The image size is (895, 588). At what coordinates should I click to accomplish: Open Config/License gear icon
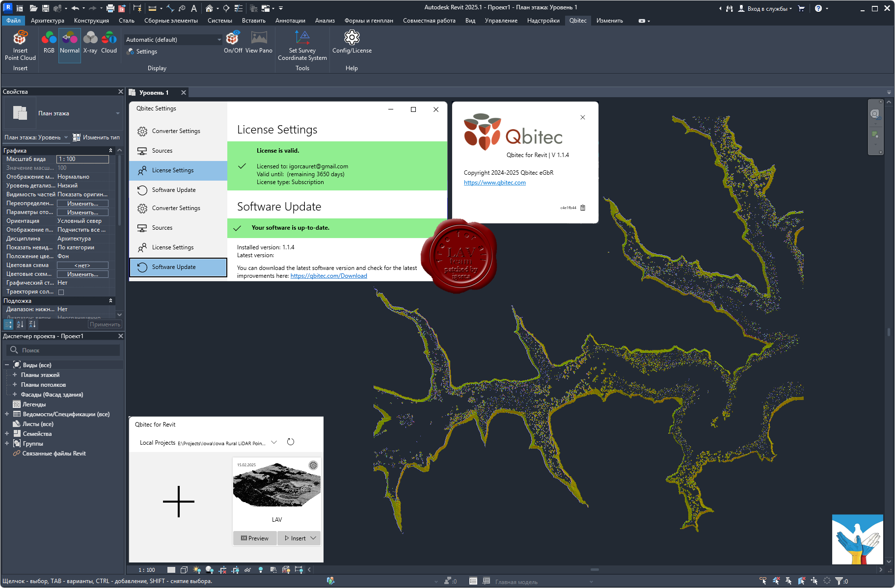[352, 38]
